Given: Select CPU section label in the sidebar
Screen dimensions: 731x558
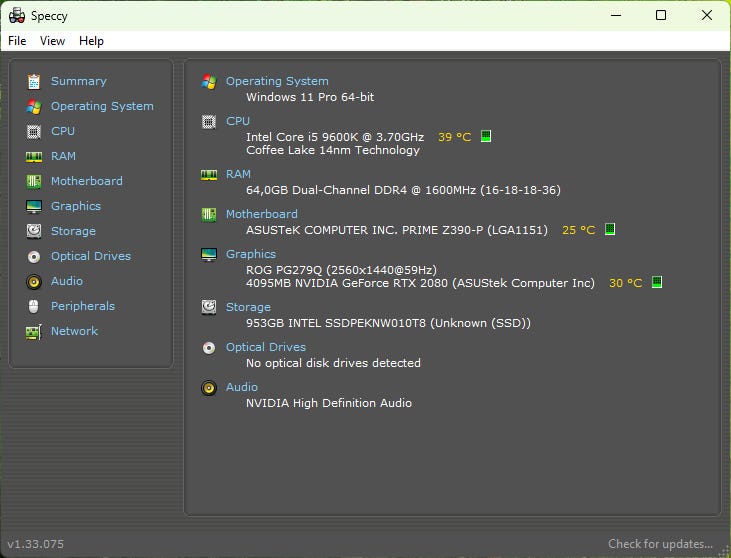Looking at the screenshot, I should point(63,131).
